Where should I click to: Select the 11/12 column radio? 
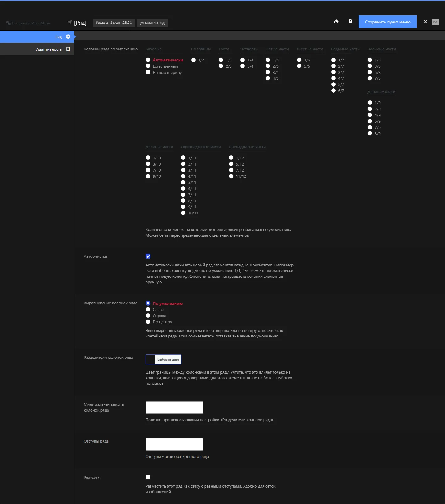pyautogui.click(x=231, y=176)
